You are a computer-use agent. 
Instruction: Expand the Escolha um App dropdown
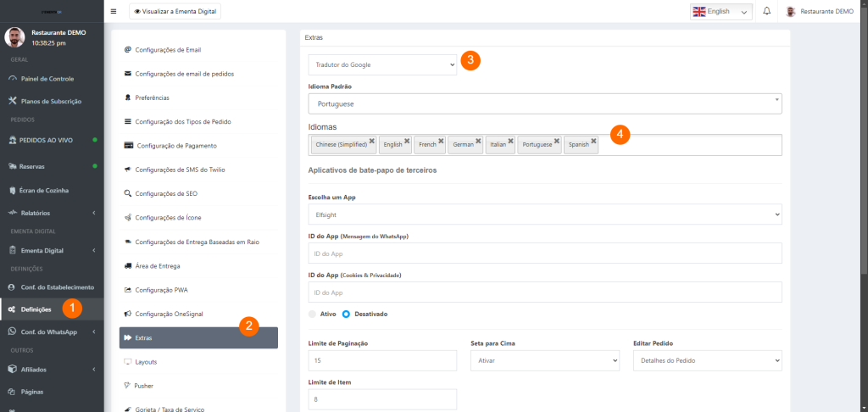[544, 215]
